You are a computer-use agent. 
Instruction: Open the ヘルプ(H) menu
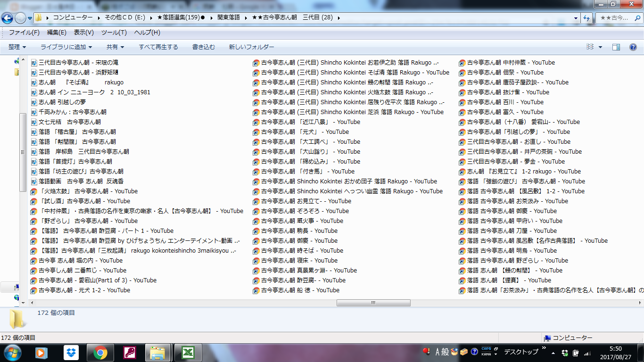(147, 33)
